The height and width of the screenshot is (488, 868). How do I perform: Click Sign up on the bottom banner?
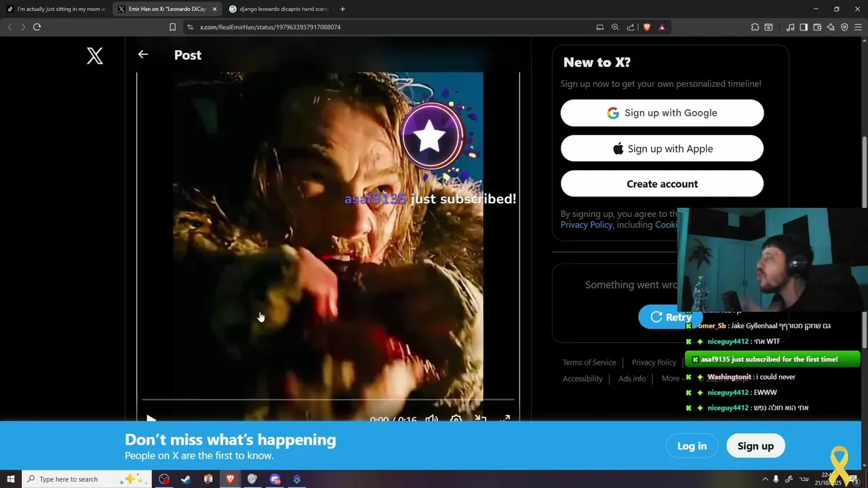pos(755,446)
